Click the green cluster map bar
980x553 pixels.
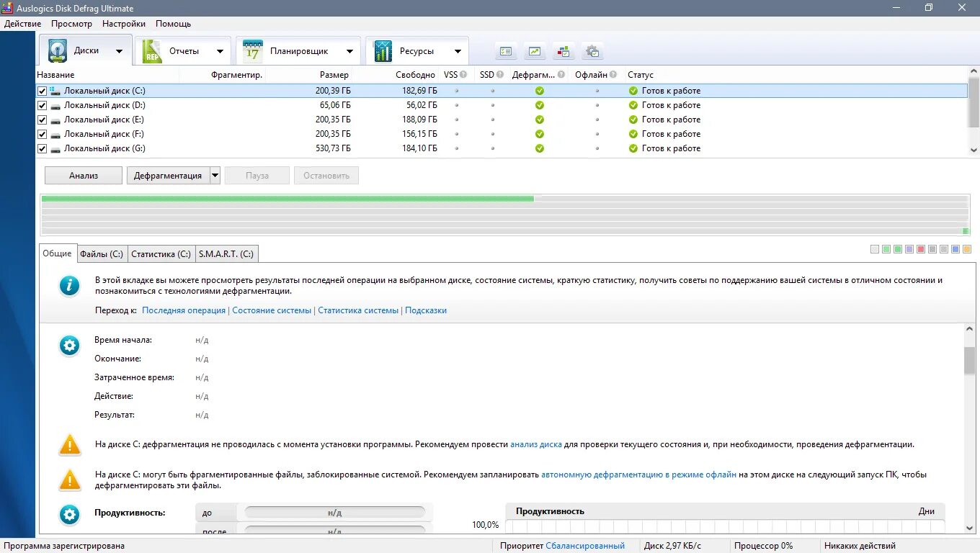(288, 199)
